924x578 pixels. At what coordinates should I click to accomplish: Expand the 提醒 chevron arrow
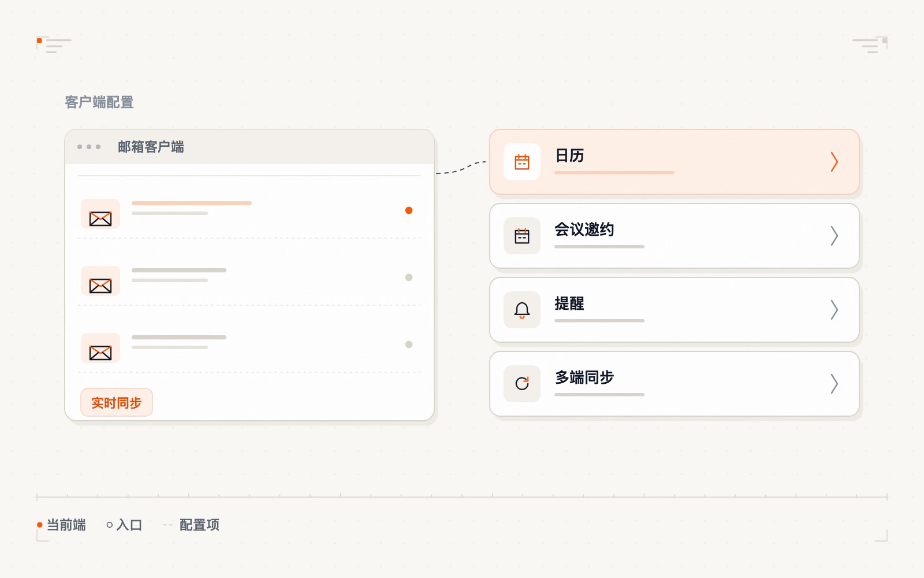click(834, 310)
